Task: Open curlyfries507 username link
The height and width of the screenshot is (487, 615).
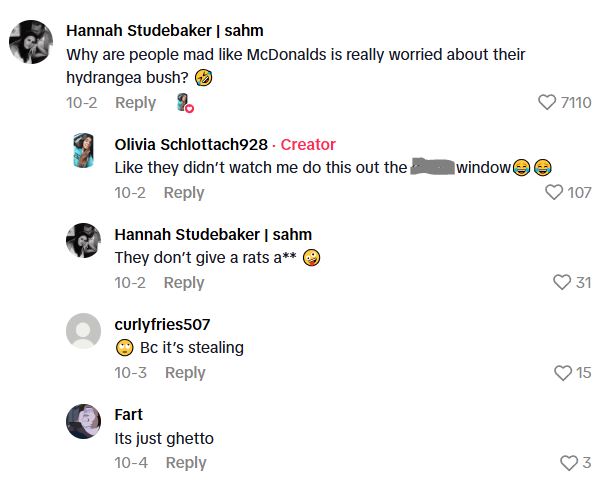Action: point(162,324)
